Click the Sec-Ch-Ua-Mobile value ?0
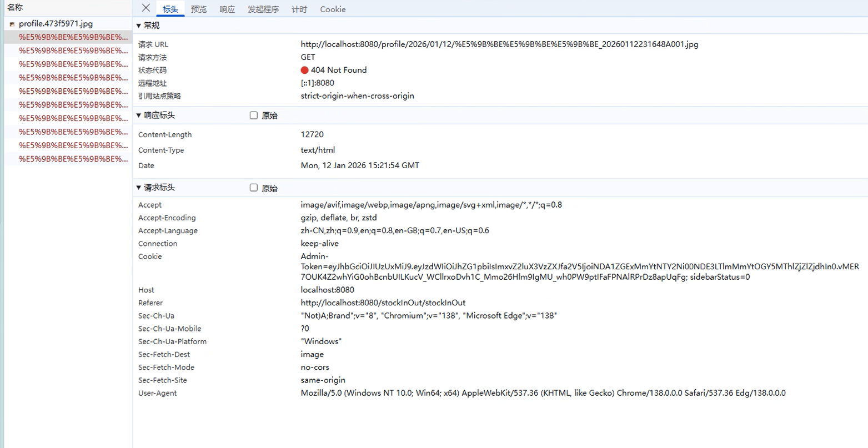This screenshot has height=448, width=868. 305,328
